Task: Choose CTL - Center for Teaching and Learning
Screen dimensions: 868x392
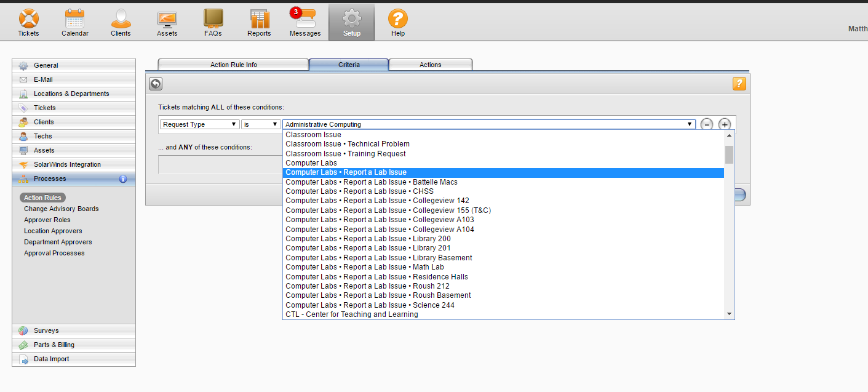Action: point(503,314)
